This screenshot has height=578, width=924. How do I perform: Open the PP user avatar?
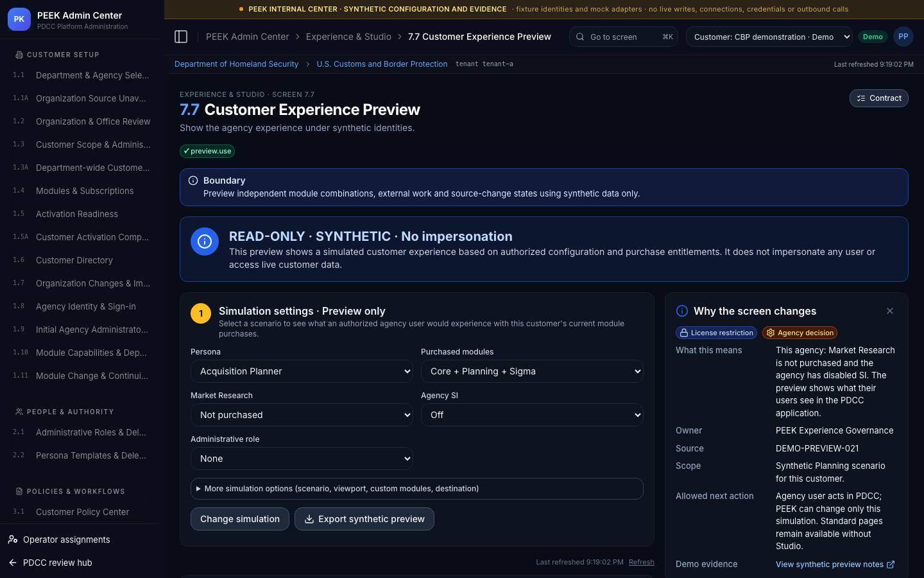click(x=903, y=37)
